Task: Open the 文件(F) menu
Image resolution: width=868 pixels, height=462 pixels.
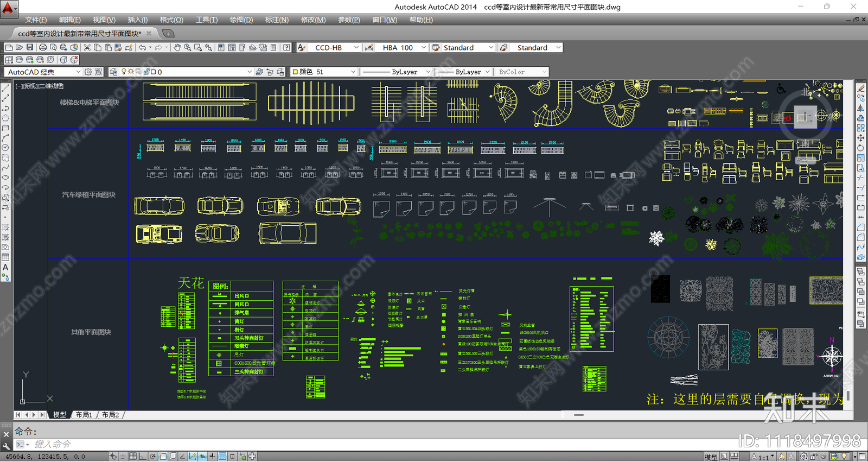Action: 36,20
